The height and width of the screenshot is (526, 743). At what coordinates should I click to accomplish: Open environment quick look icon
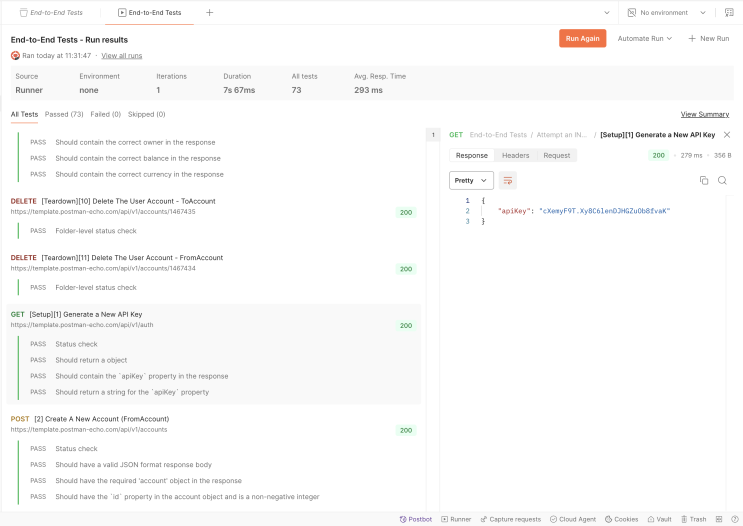point(729,13)
